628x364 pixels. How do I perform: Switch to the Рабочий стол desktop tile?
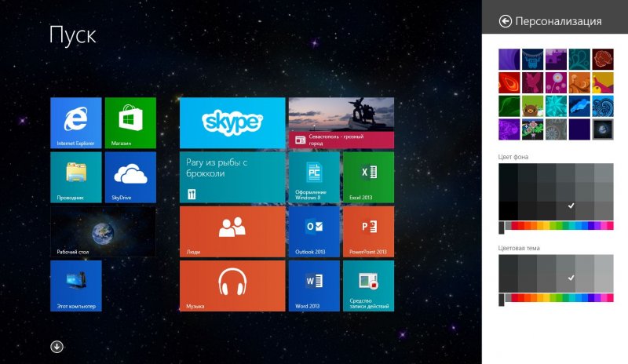click(x=104, y=232)
